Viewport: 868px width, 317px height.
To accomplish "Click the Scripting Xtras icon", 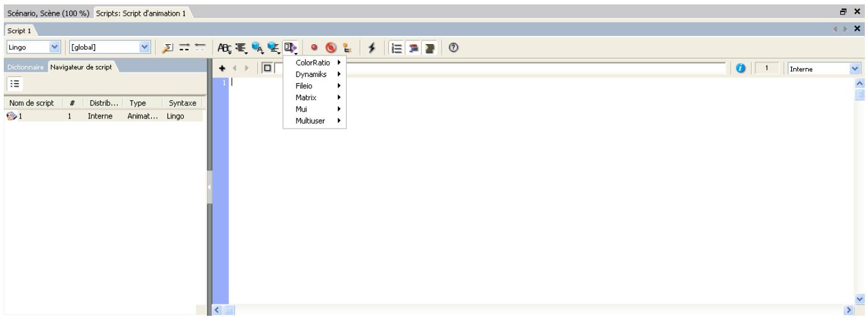I will coord(291,47).
